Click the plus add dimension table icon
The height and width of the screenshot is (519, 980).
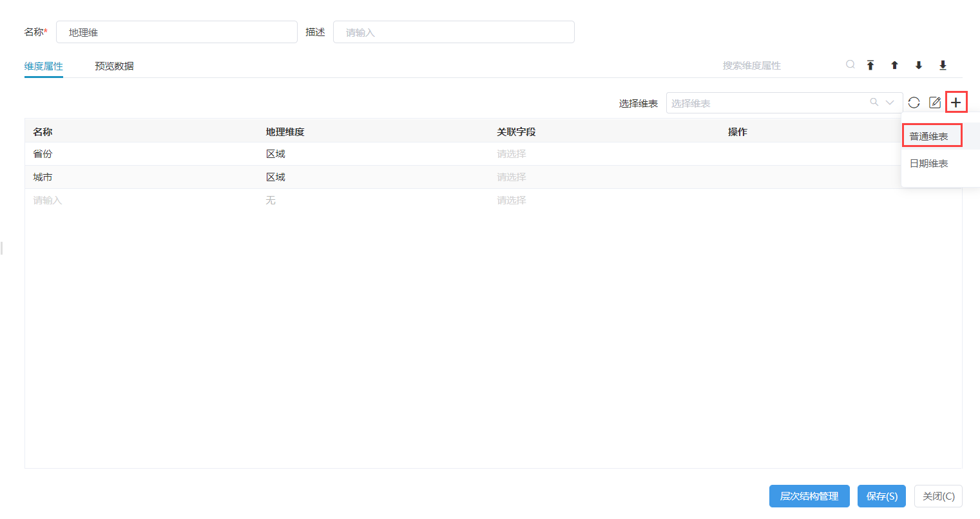[x=956, y=103]
